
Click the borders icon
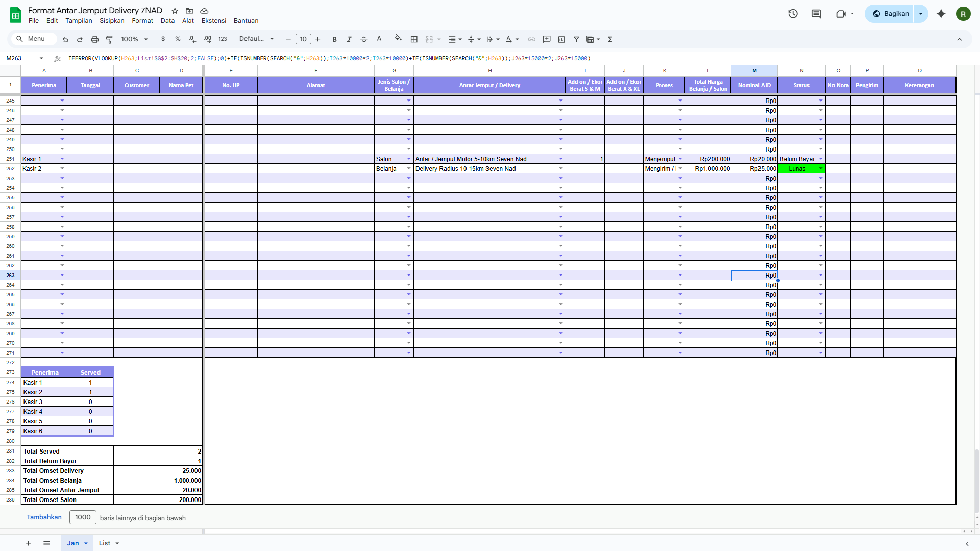pos(414,39)
